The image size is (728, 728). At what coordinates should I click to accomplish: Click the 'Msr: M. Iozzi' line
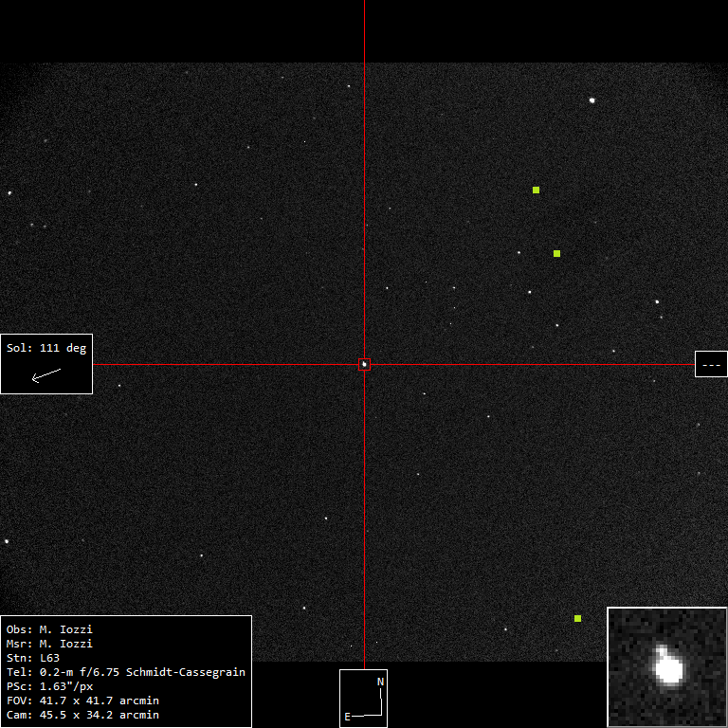coord(49,644)
